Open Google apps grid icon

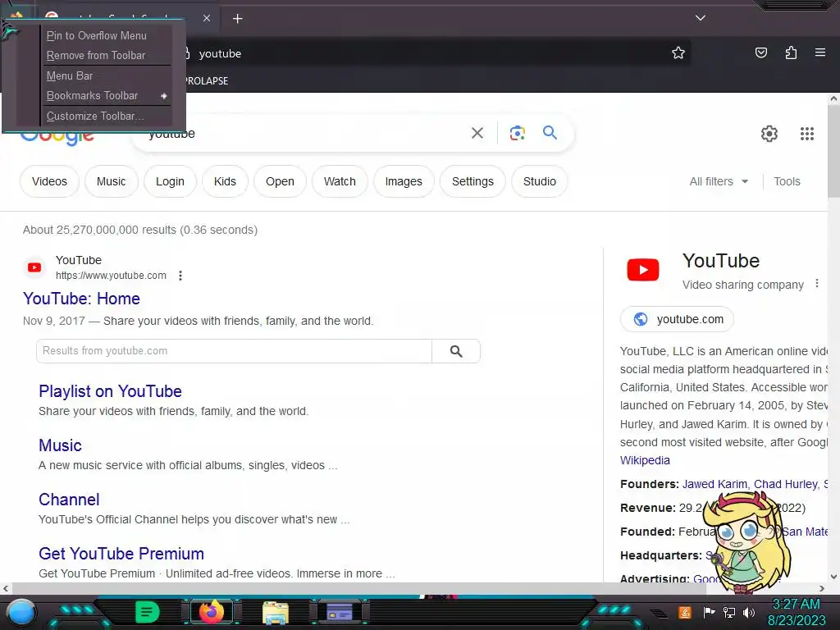pos(807,134)
